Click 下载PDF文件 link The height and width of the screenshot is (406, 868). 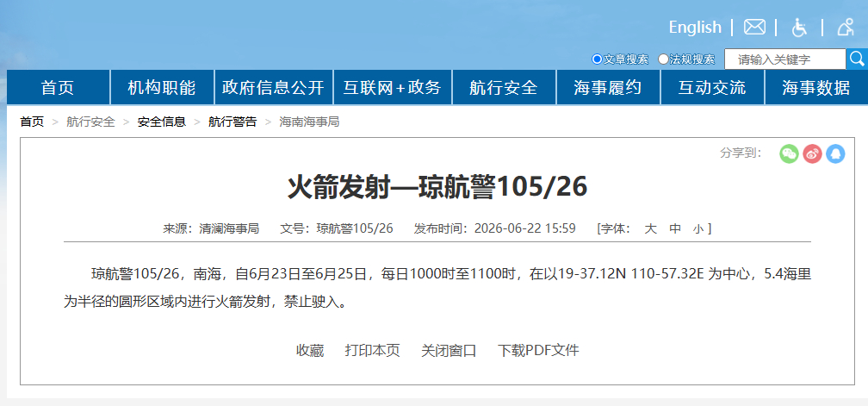538,350
